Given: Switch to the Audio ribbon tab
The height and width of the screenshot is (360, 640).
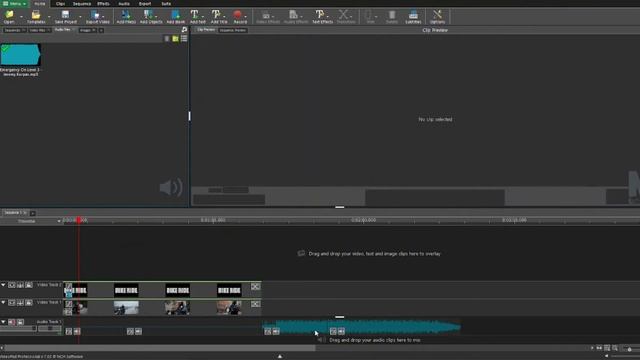Looking at the screenshot, I should (124, 4).
